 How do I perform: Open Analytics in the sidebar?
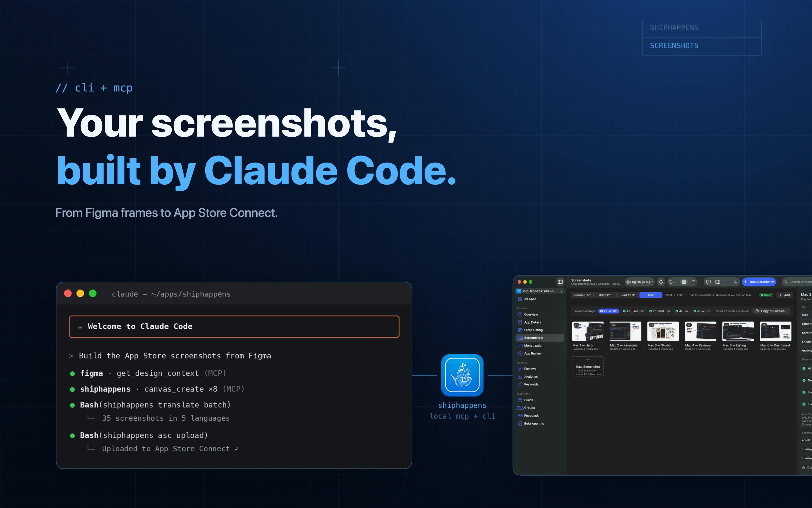[540, 377]
